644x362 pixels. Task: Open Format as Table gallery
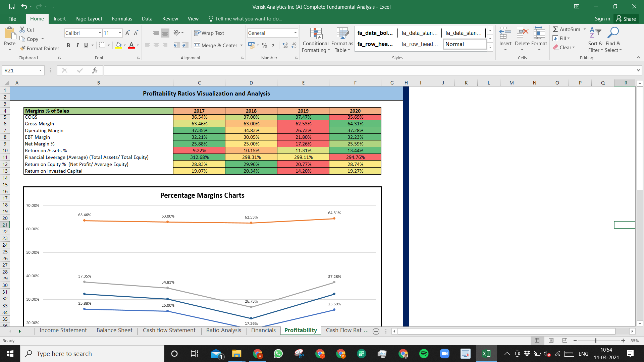[x=342, y=40]
